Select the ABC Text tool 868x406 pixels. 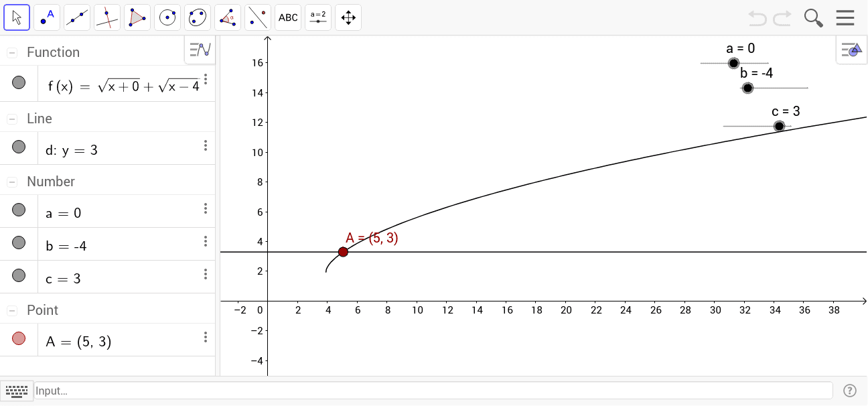[288, 17]
